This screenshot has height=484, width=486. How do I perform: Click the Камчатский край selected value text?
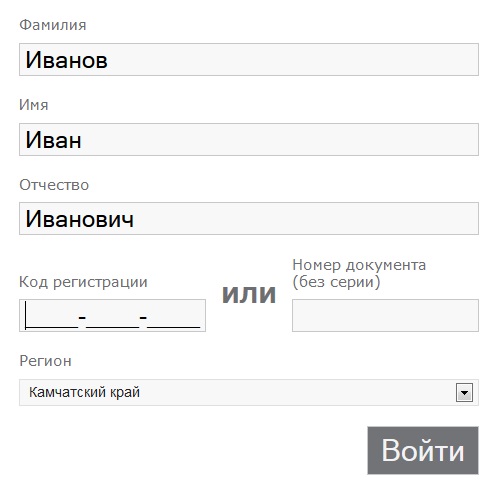tap(84, 392)
